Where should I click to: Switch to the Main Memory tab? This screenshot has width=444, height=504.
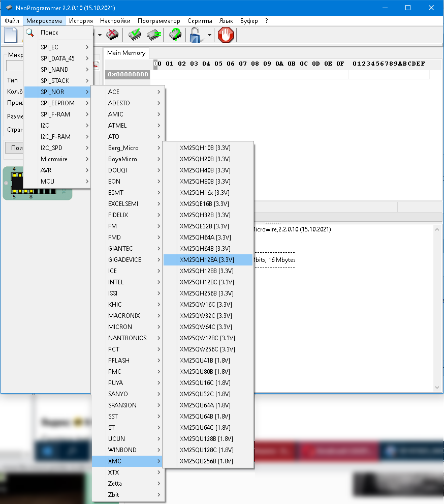tap(126, 53)
